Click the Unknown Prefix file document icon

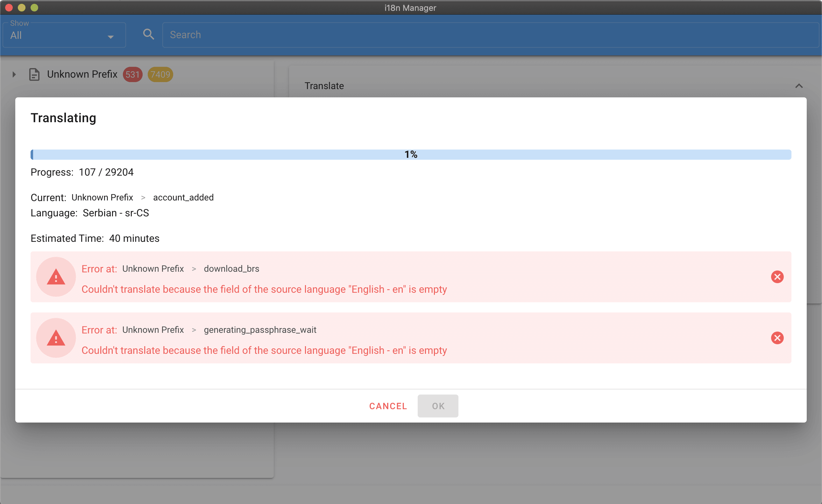[x=34, y=74]
